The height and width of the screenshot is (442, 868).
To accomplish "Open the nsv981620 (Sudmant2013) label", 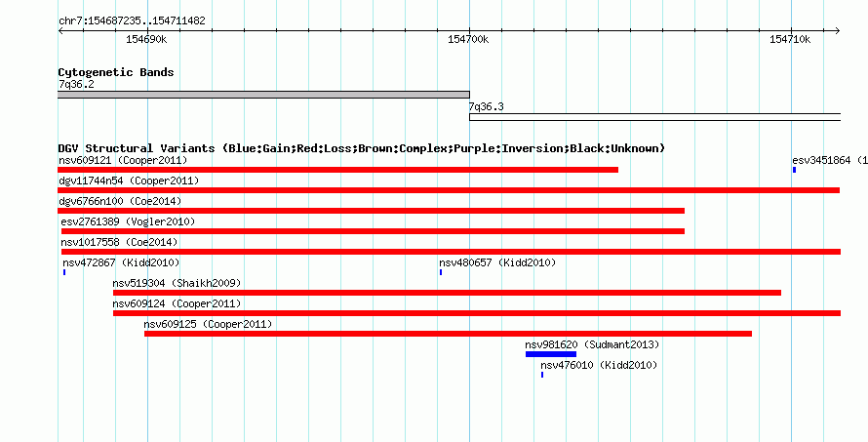I will (592, 345).
